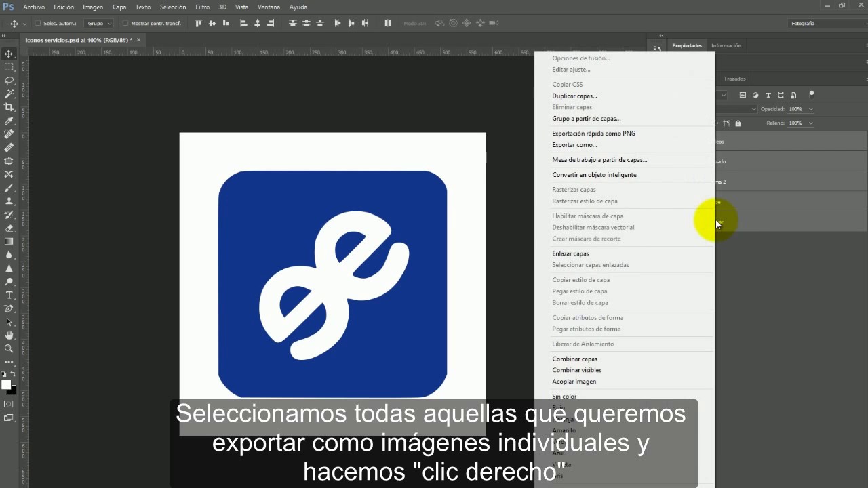Click the type layer filter icon

[x=768, y=95]
